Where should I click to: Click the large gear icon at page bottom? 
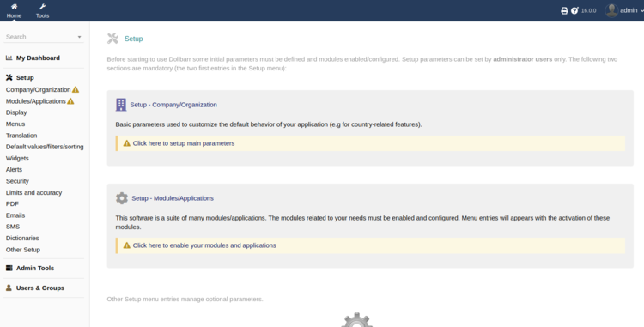point(357,319)
